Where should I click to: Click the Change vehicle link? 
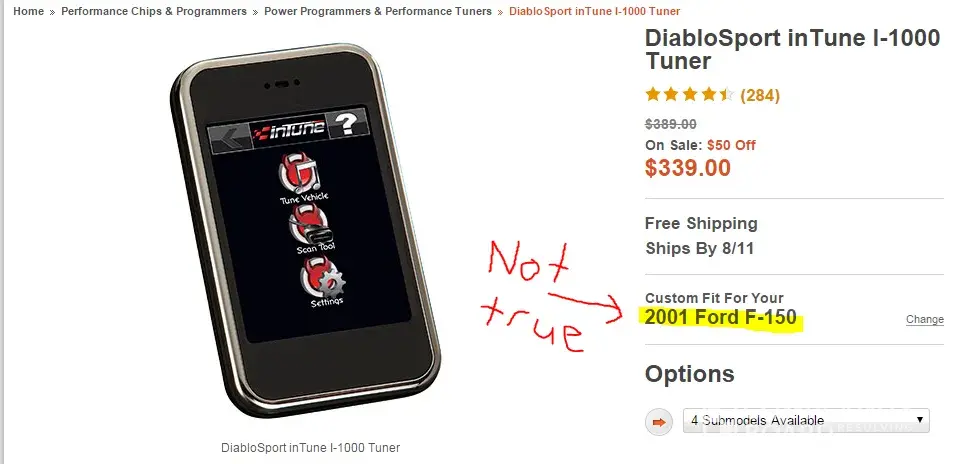point(925,319)
